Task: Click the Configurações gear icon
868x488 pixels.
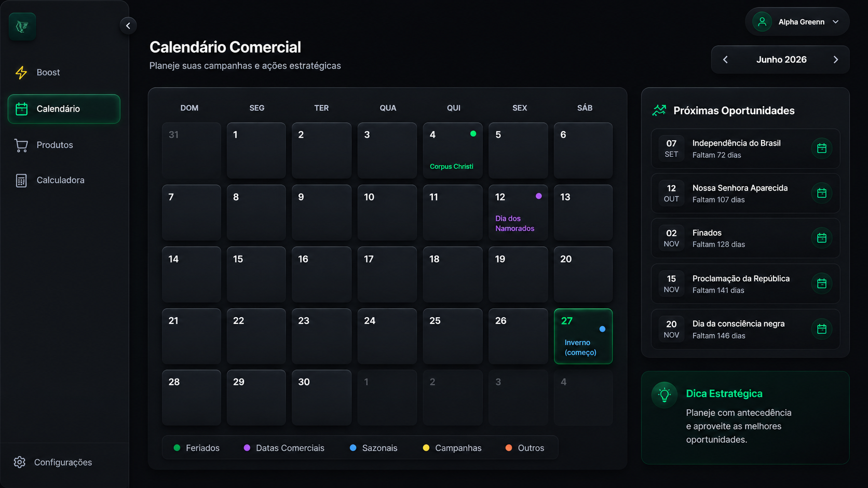Action: click(20, 462)
